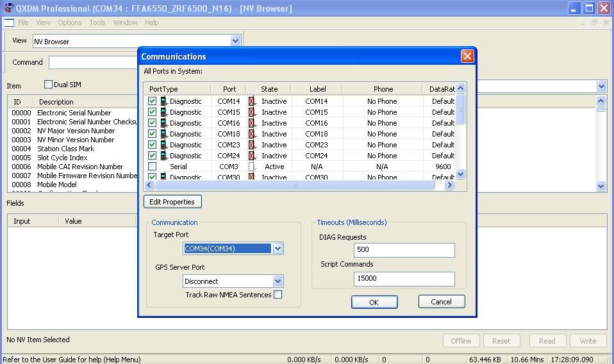Click the phone icon in the COM15 row

(163, 112)
